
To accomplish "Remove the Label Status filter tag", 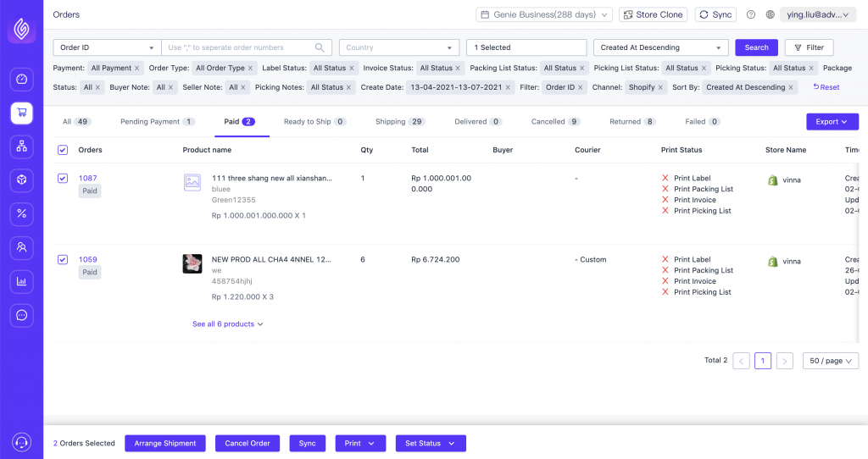I will (352, 68).
